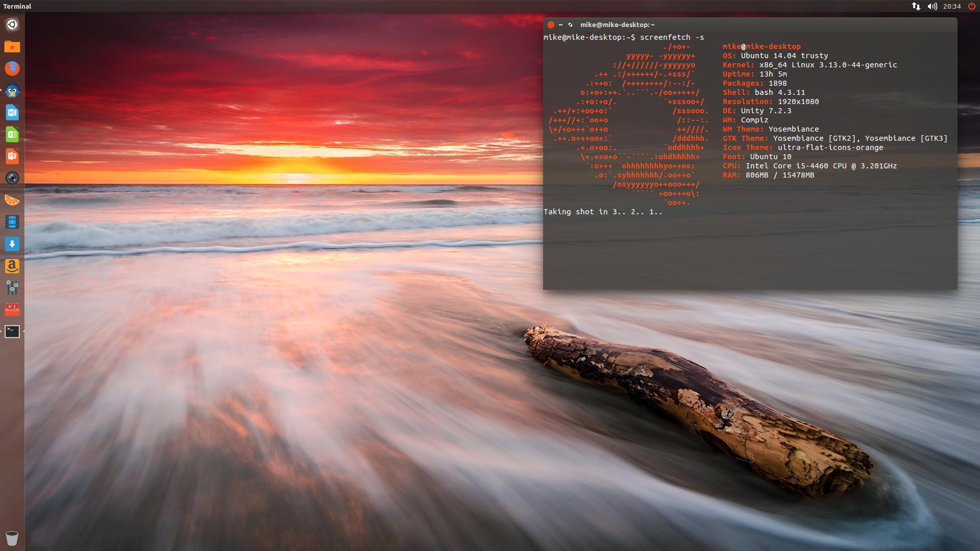Viewport: 980px width, 551px height.
Task: Open the Amazon launcher icon
Action: click(x=12, y=266)
